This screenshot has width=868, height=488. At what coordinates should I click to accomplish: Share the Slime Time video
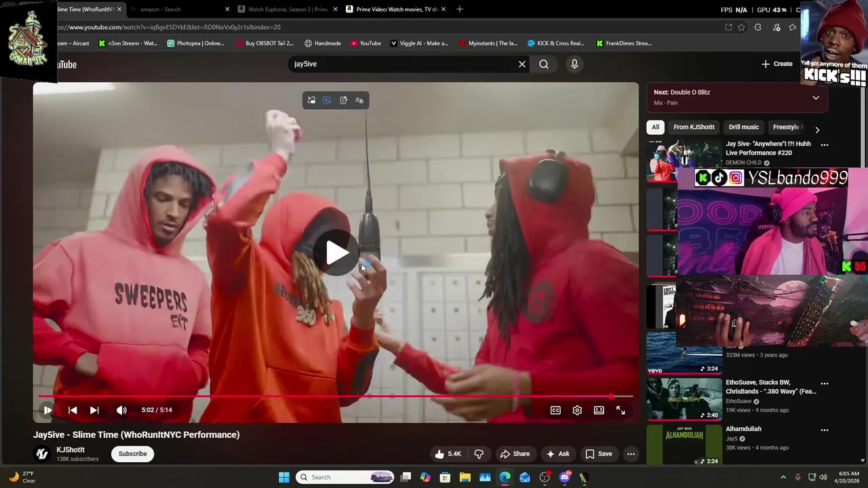(515, 454)
